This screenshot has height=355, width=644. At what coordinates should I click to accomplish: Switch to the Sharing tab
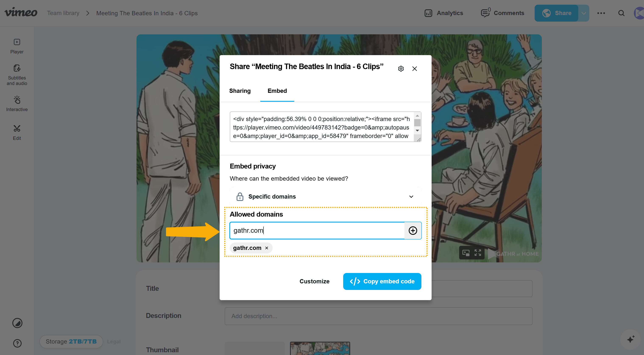coord(240,91)
